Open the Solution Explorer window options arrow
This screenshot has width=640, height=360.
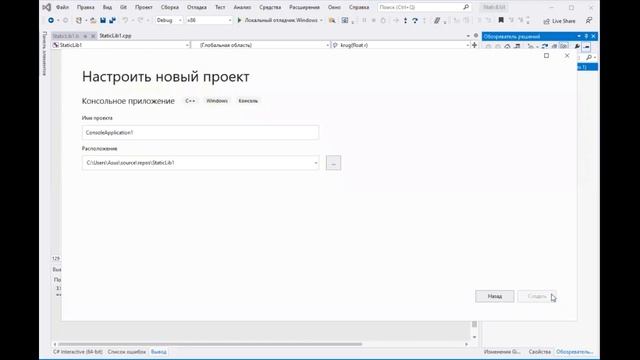579,36
